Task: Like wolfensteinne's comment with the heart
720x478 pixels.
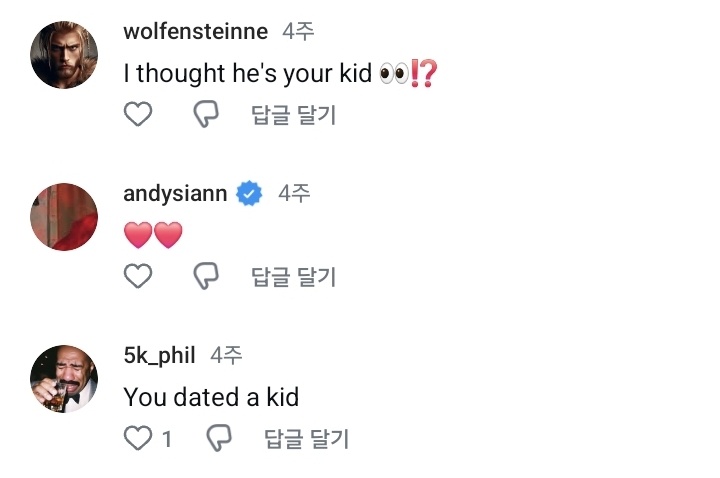Action: (x=137, y=115)
